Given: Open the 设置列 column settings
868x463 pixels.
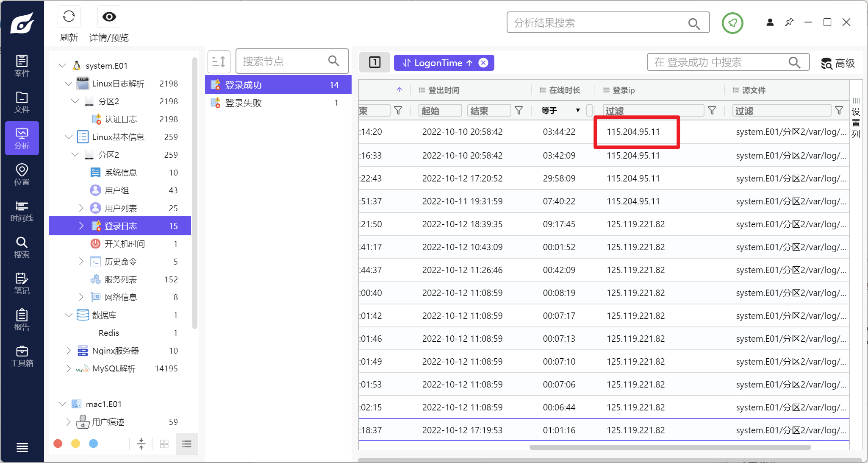Looking at the screenshot, I should tap(856, 118).
